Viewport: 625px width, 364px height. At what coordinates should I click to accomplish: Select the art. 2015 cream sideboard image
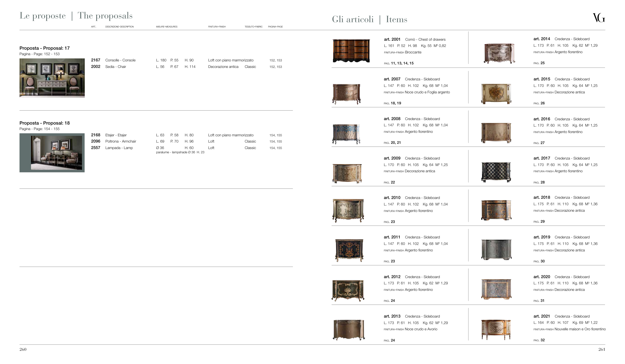[496, 94]
